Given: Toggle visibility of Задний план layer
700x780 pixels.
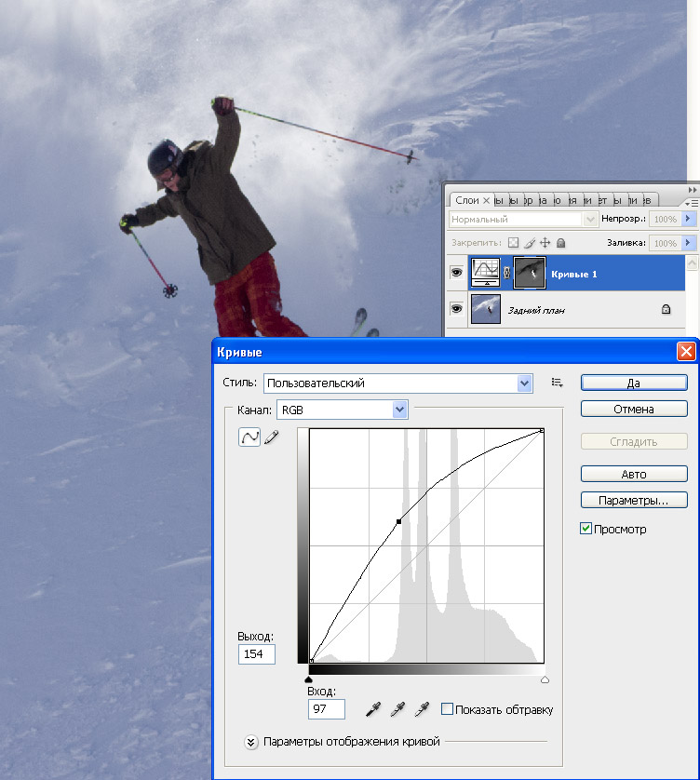Looking at the screenshot, I should 456,309.
